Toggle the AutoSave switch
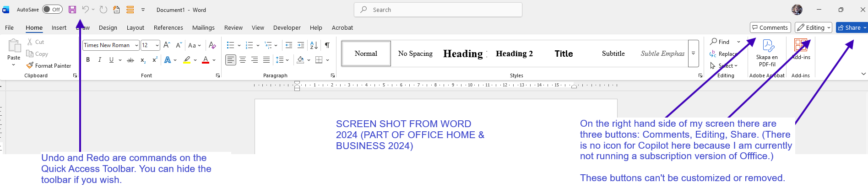 click(52, 10)
